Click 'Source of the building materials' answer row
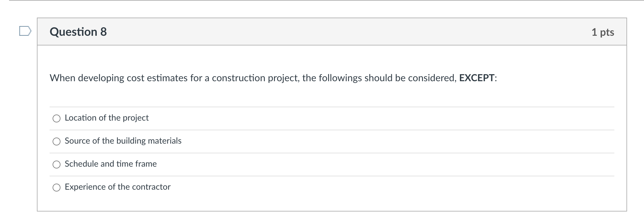Viewport: 644px width, 223px height. 123,141
